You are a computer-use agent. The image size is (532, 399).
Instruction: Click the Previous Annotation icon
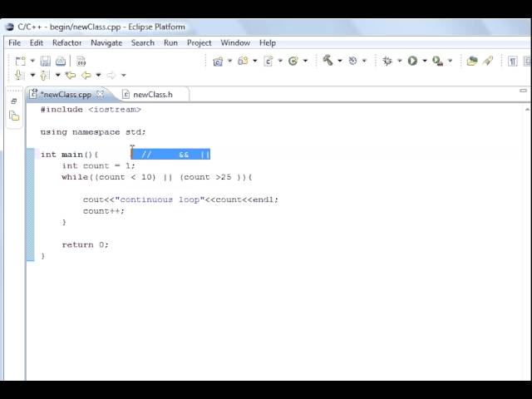45,75
